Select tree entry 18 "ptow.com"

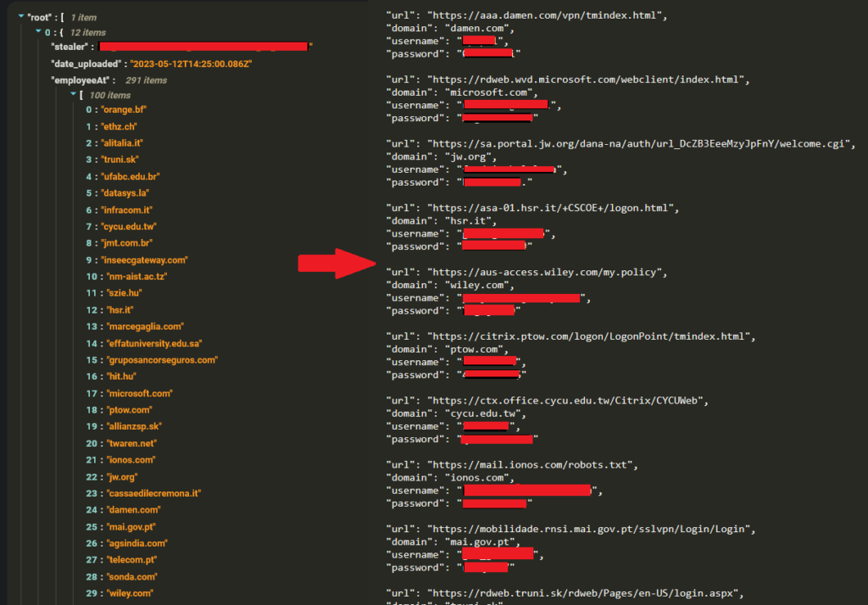119,410
